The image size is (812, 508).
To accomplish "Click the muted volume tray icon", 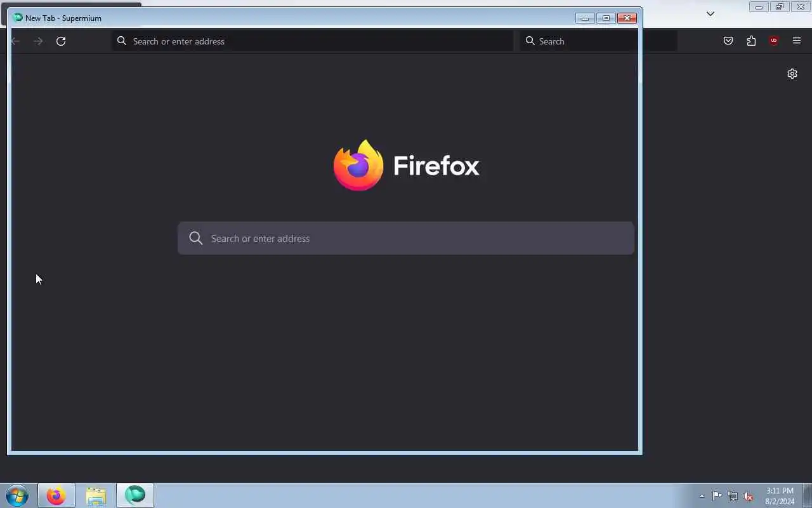I will click(749, 496).
